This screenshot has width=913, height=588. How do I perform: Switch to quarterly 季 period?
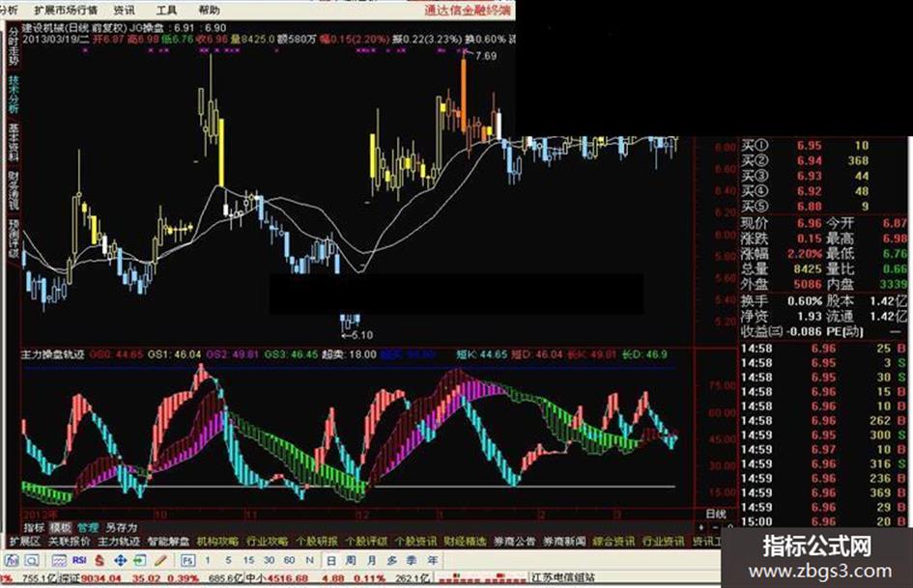click(x=413, y=560)
